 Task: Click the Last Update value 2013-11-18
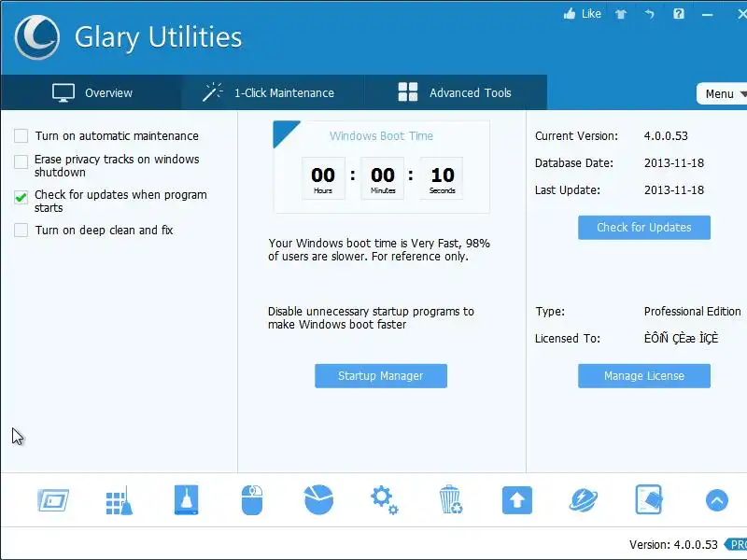point(674,190)
